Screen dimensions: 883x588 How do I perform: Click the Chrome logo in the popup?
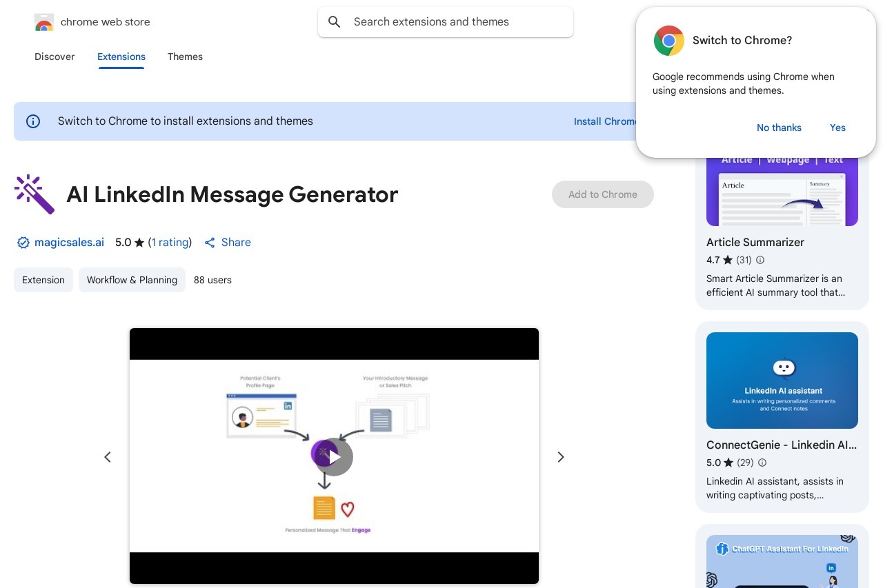(x=668, y=41)
